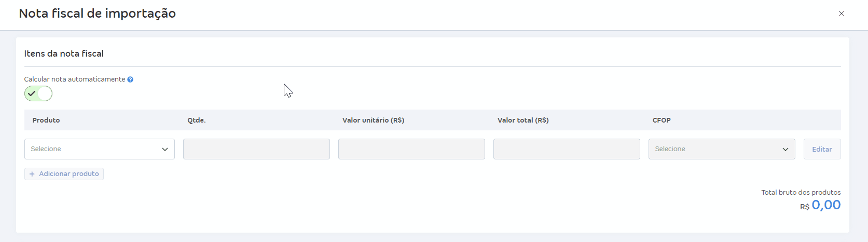This screenshot has width=868, height=242.
Task: Click into the Valor unitário (R$) field
Action: [x=411, y=149]
